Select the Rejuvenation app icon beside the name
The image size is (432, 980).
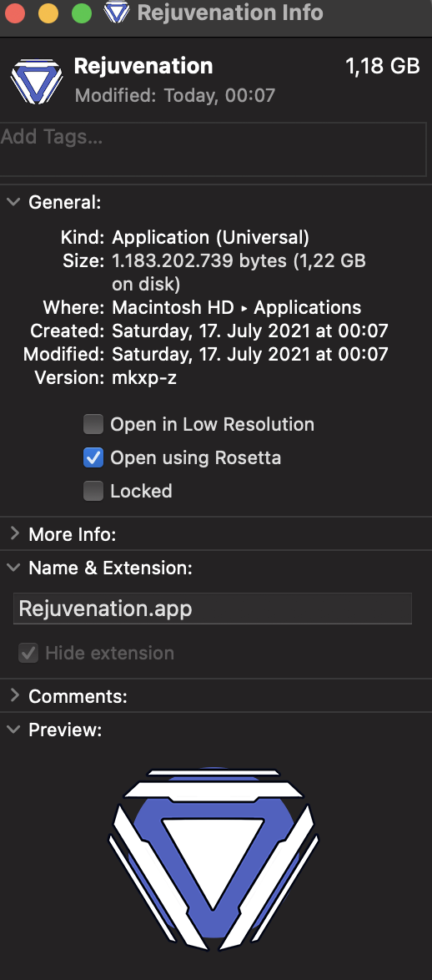click(x=36, y=82)
